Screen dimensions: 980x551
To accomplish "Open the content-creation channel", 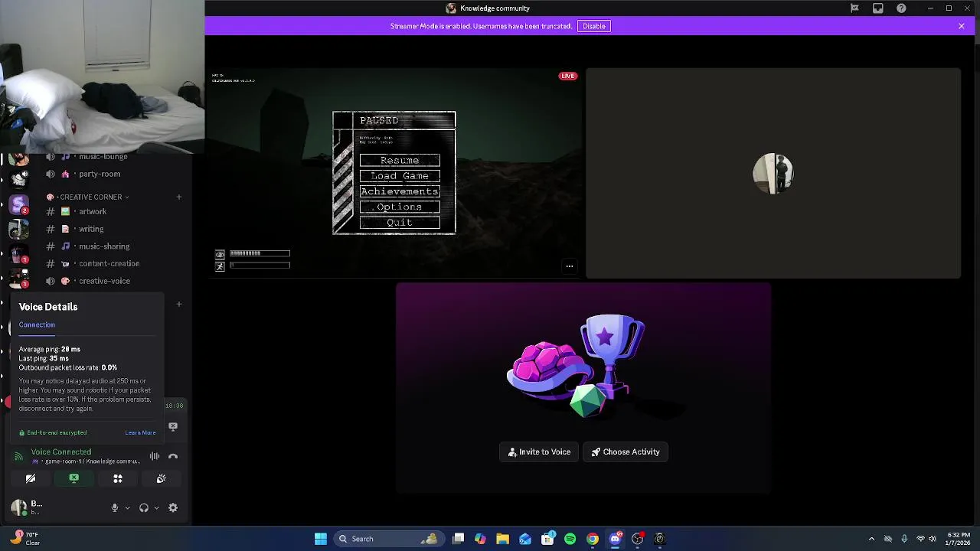I will (109, 263).
